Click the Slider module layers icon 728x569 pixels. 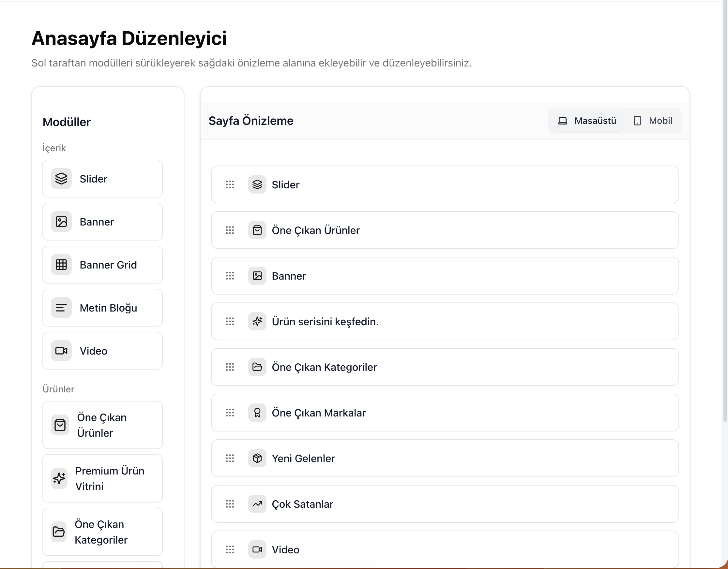pyautogui.click(x=61, y=179)
